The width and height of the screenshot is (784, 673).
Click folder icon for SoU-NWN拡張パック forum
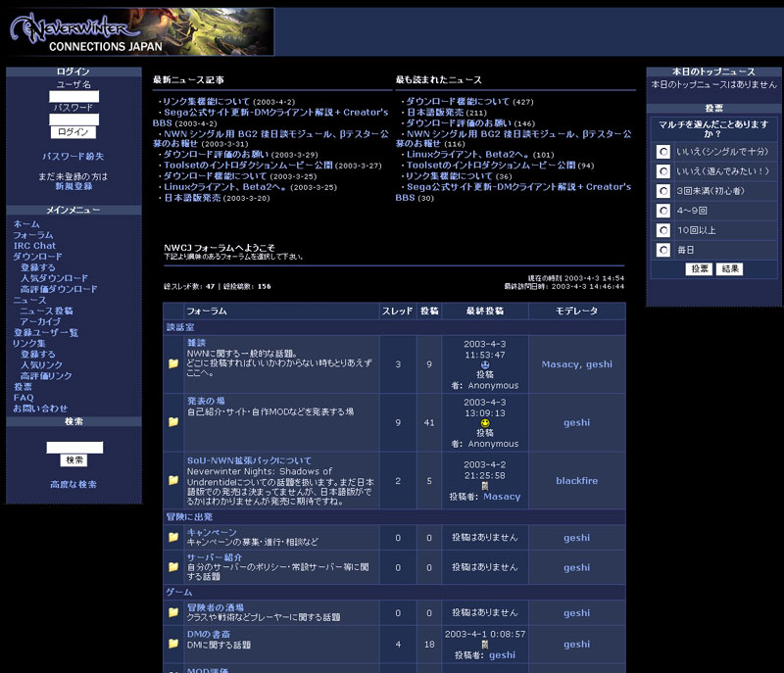(173, 480)
